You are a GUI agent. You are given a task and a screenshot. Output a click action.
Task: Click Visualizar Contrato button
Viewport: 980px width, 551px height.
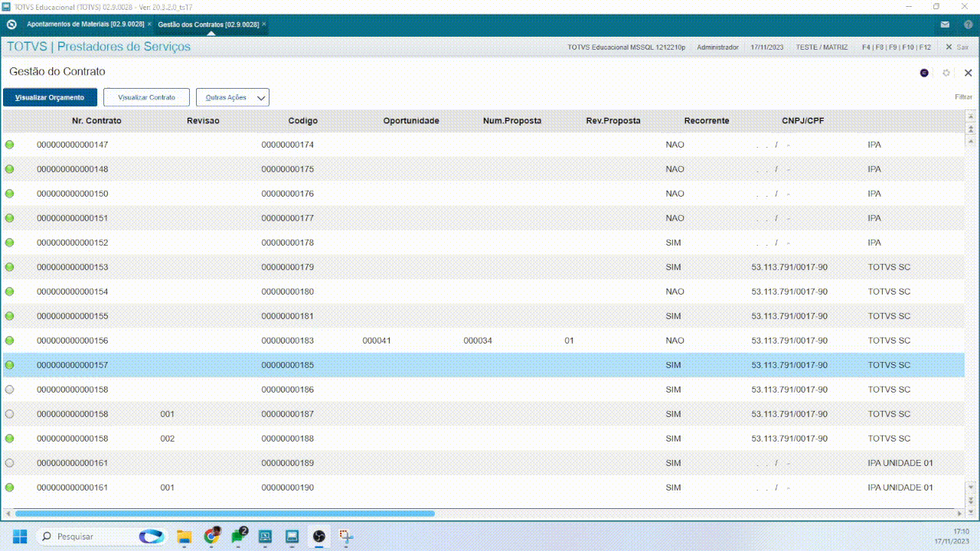coord(146,97)
